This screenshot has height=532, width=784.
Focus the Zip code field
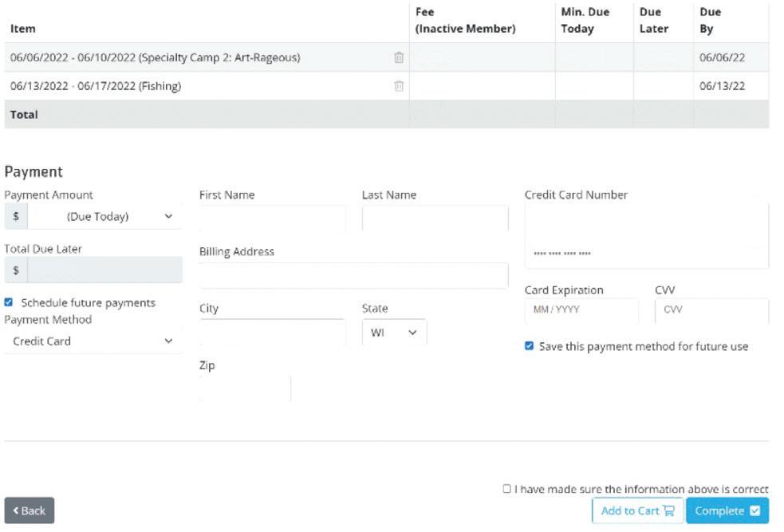click(245, 388)
